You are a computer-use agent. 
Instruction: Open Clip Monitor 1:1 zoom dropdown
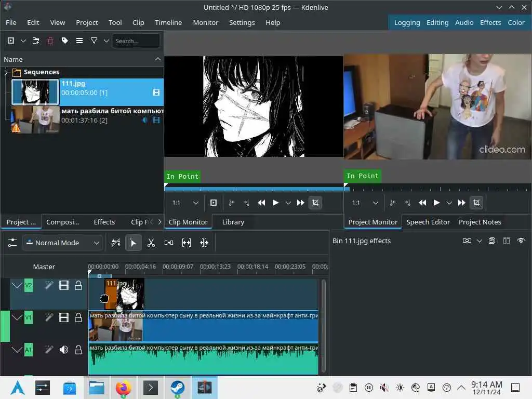coord(185,203)
